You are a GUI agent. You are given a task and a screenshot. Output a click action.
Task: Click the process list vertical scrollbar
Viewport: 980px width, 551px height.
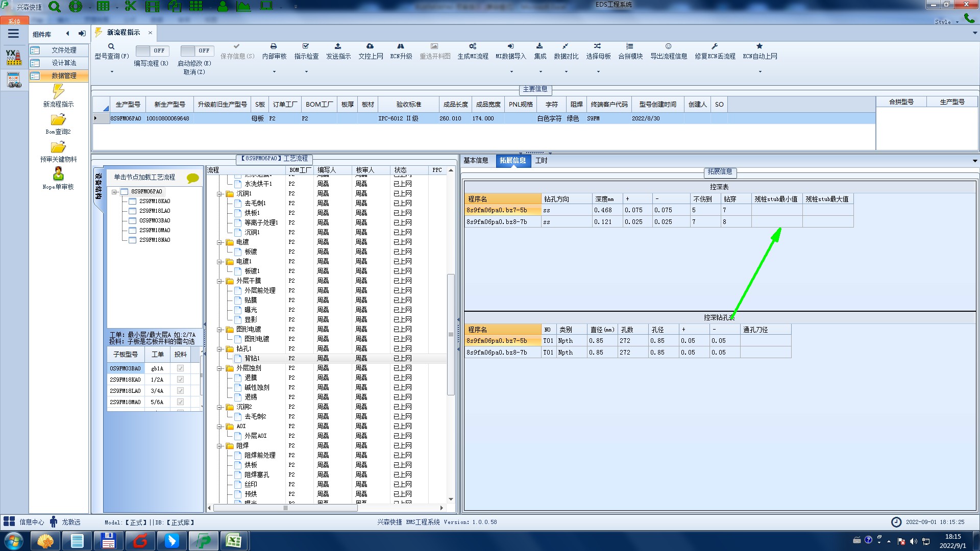(x=451, y=334)
